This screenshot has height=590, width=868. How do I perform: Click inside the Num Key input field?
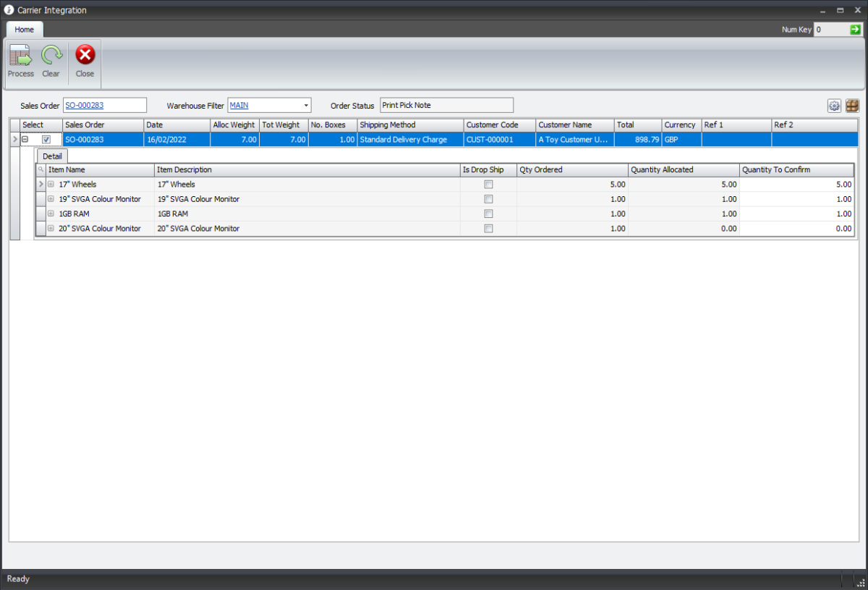point(832,30)
